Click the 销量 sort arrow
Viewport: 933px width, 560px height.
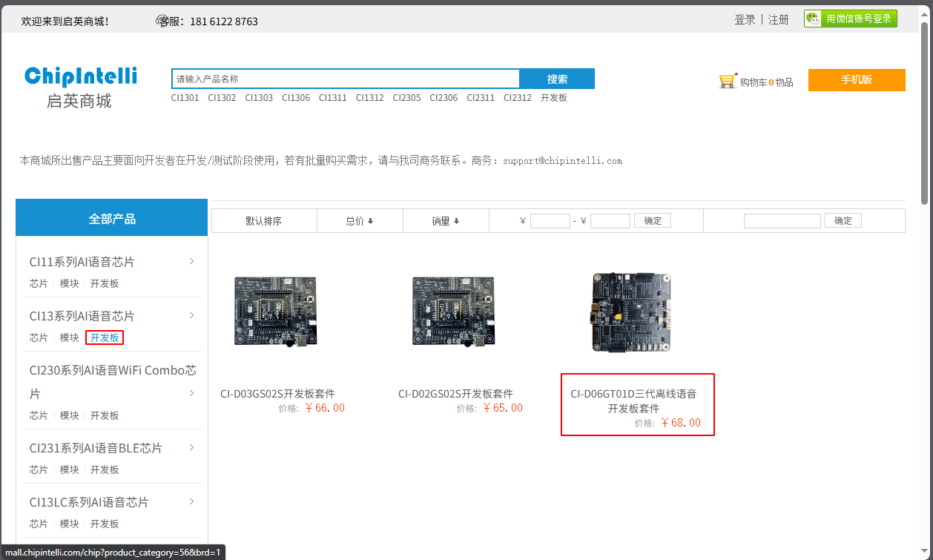coord(456,221)
